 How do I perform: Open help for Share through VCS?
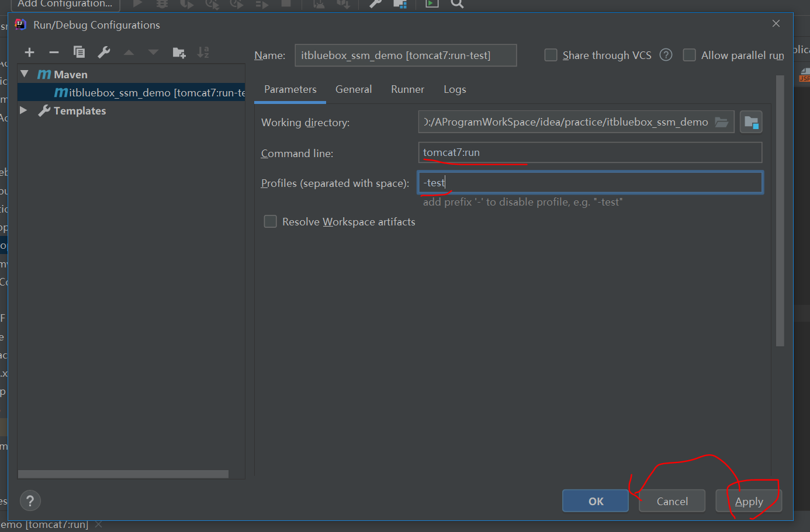[666, 55]
